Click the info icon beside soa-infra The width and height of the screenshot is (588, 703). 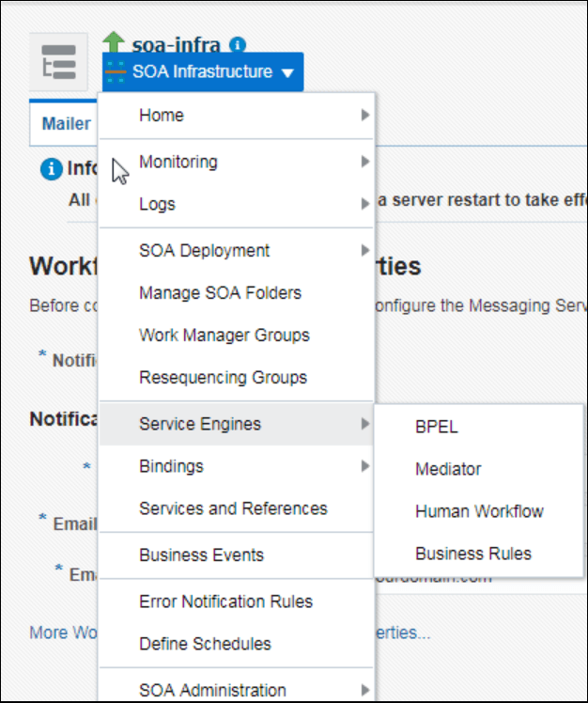pos(238,44)
